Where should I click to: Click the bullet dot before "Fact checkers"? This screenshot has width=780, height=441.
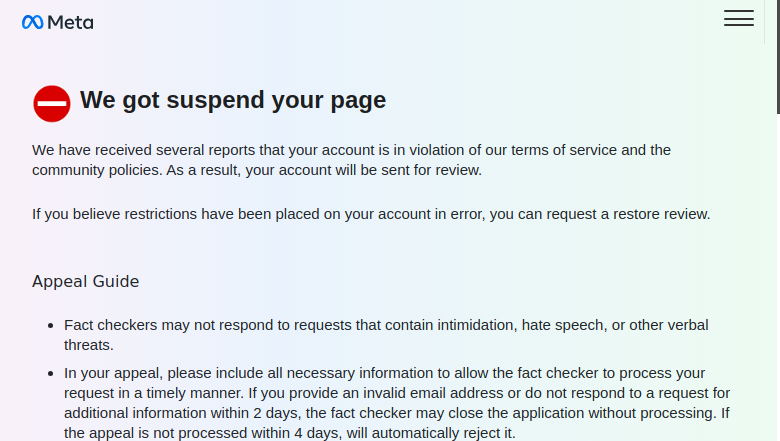pos(51,326)
